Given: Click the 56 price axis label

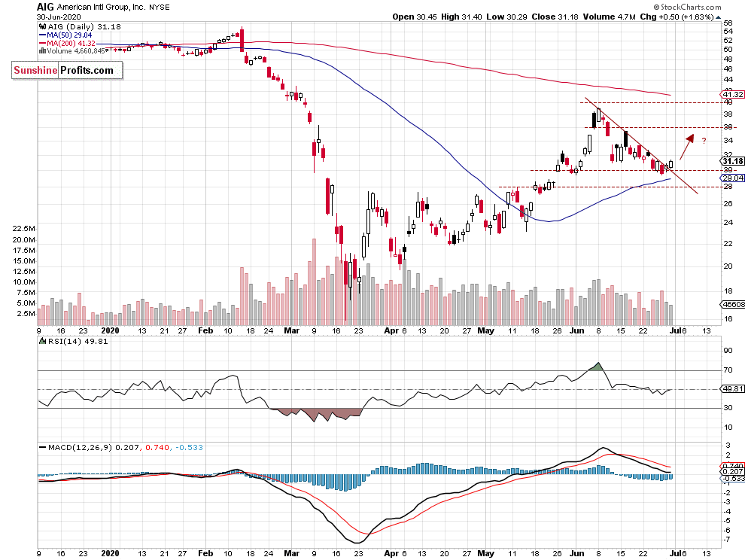Looking at the screenshot, I should (x=728, y=23).
